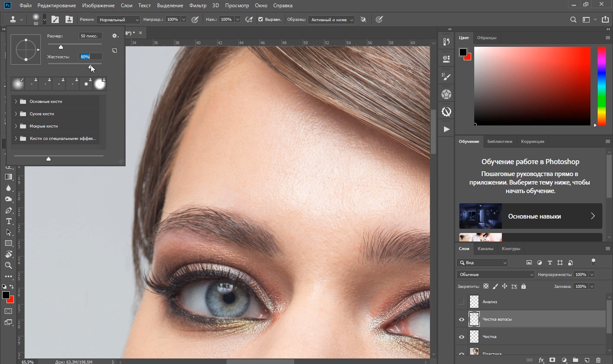Click the Жесткость hardness value field
The height and width of the screenshot is (364, 613).
click(x=91, y=57)
